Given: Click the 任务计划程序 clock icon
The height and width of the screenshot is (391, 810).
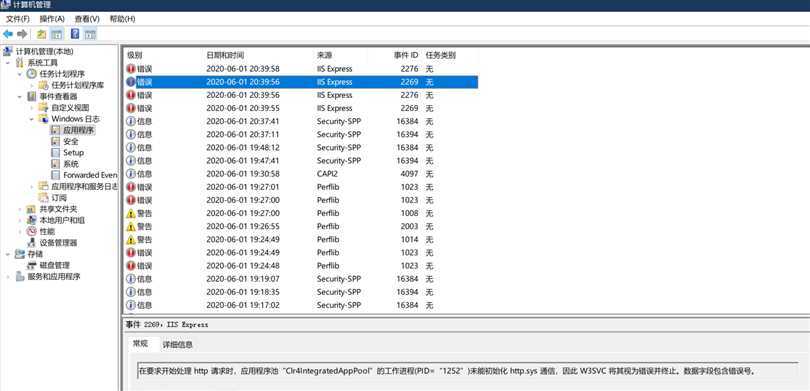Looking at the screenshot, I should pos(32,74).
